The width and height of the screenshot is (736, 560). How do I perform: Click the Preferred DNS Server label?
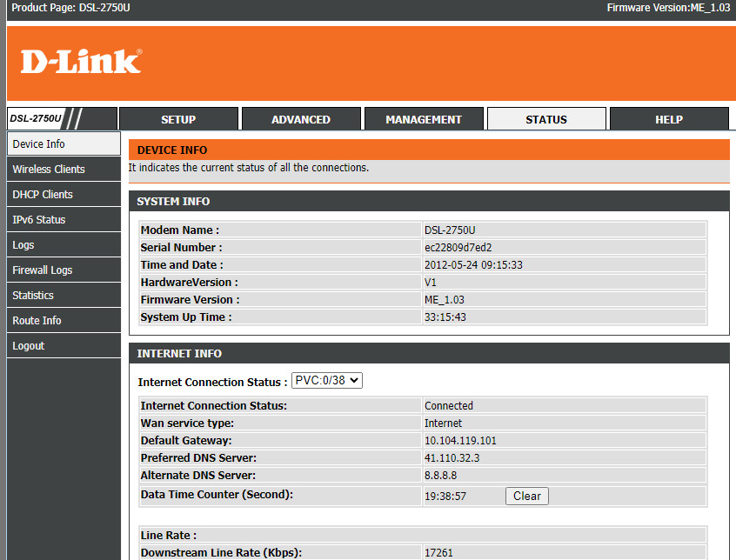(x=198, y=457)
